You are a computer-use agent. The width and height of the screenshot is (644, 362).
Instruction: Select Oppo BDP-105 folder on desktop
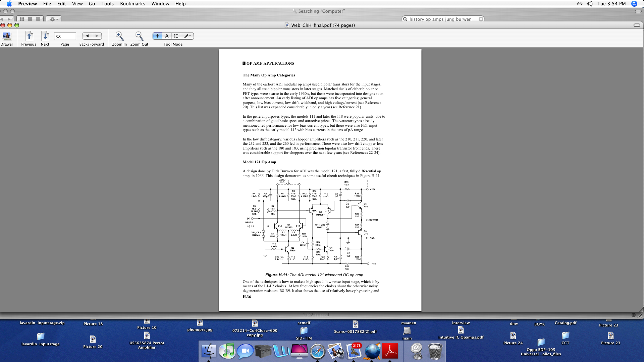point(541,347)
